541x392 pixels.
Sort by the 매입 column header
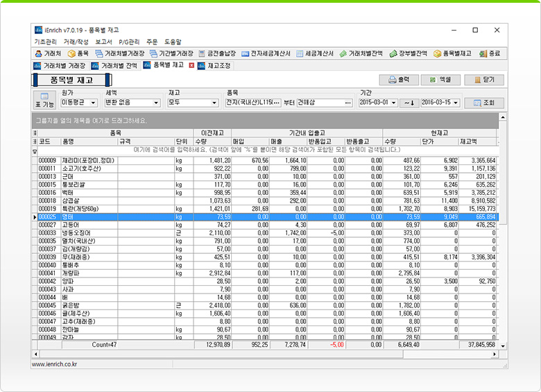[250, 142]
